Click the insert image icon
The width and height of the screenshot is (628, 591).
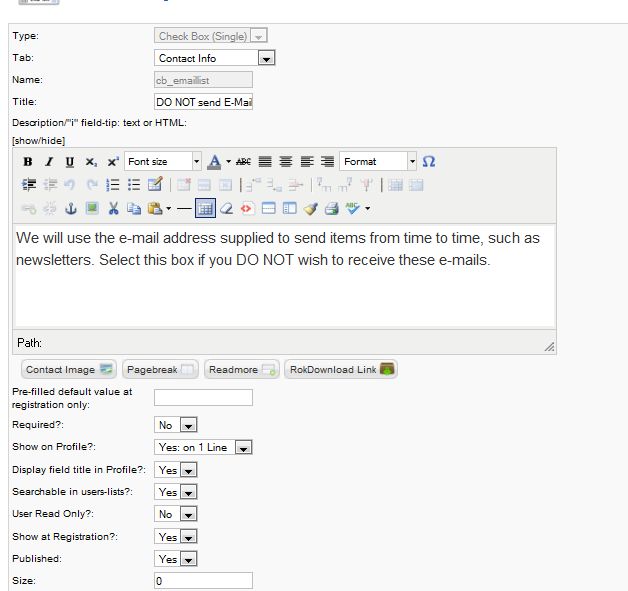pyautogui.click(x=92, y=209)
